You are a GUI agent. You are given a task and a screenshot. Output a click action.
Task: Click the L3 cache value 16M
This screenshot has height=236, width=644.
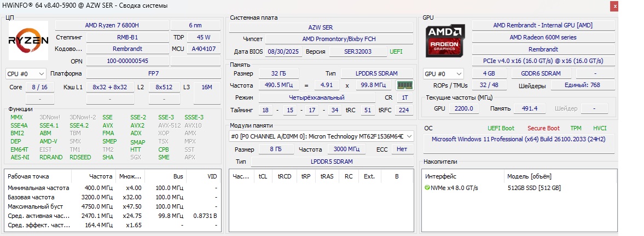(x=207, y=87)
